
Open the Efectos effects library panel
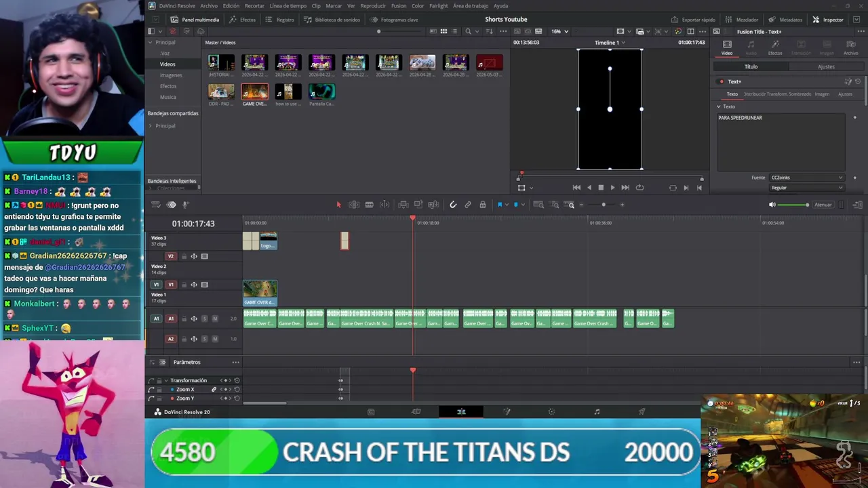[242, 20]
